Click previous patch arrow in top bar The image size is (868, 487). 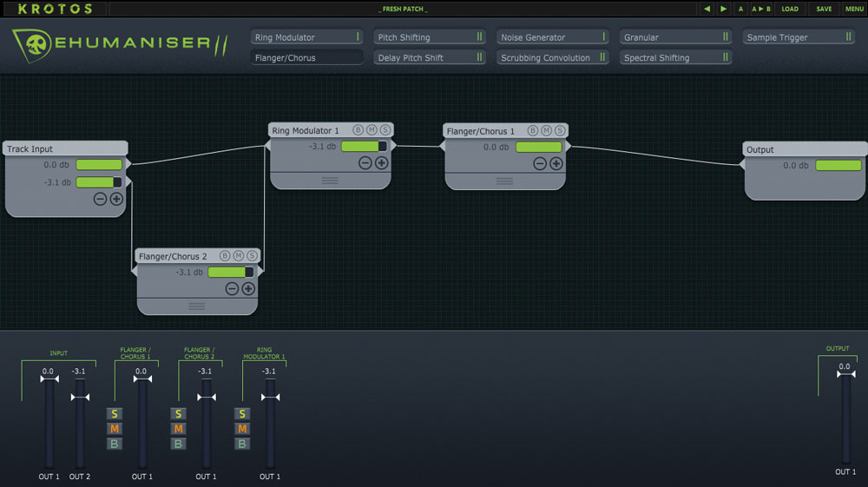point(707,9)
